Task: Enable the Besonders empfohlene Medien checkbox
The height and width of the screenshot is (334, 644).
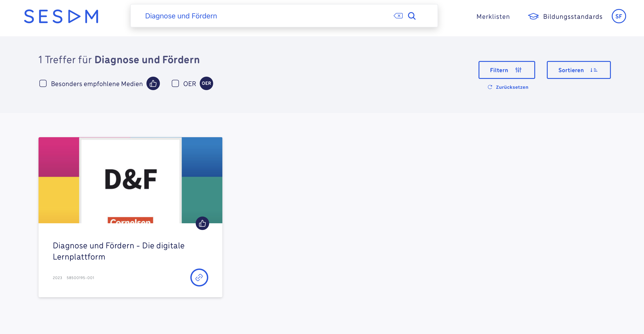Action: pos(43,83)
